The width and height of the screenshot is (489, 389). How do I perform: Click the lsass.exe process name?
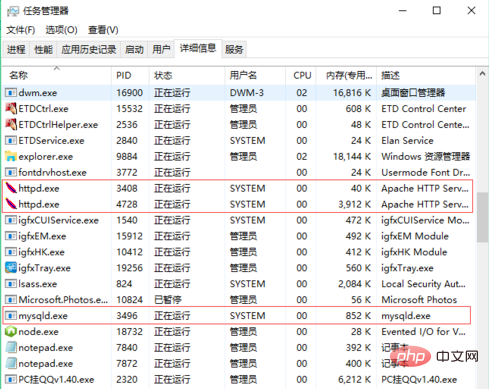tap(38, 284)
